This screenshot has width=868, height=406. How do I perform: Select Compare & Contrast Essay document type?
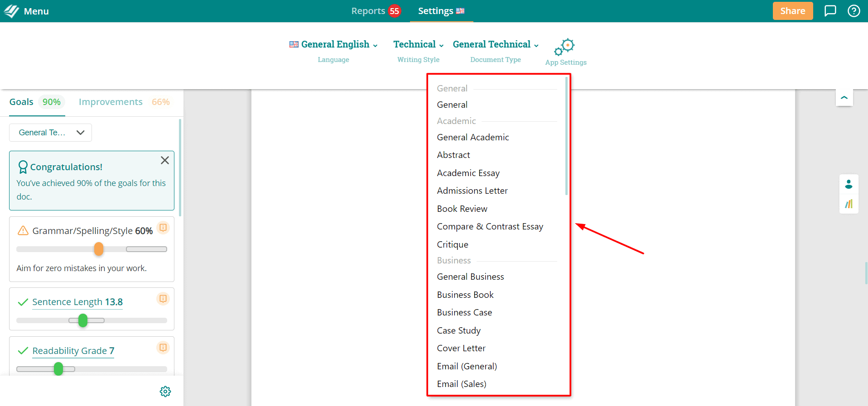490,226
